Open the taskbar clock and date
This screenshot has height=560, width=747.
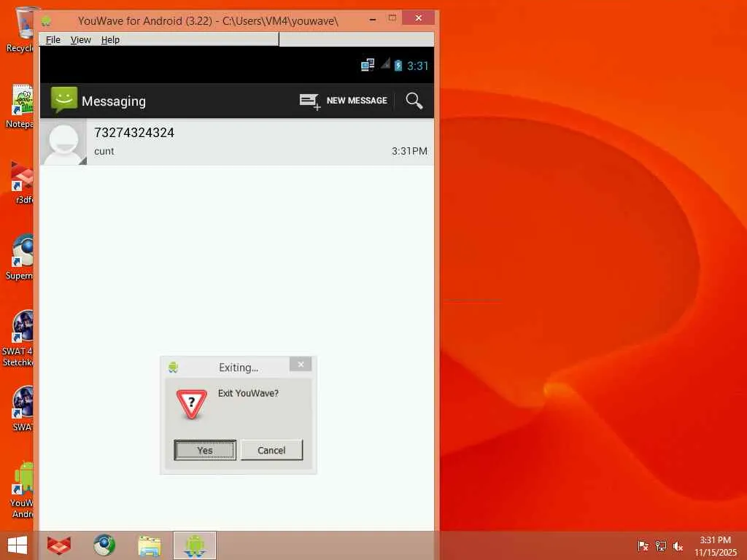click(715, 546)
